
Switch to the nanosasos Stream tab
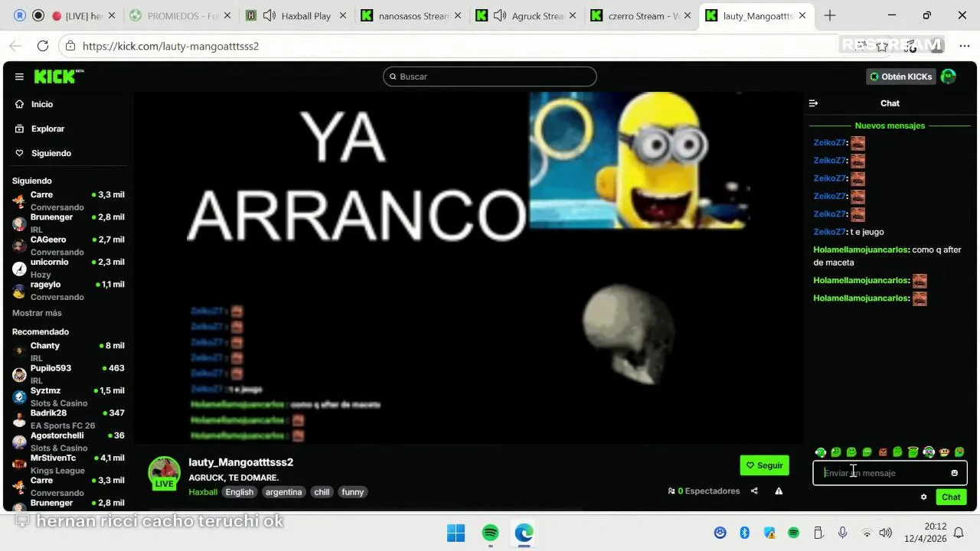413,15
